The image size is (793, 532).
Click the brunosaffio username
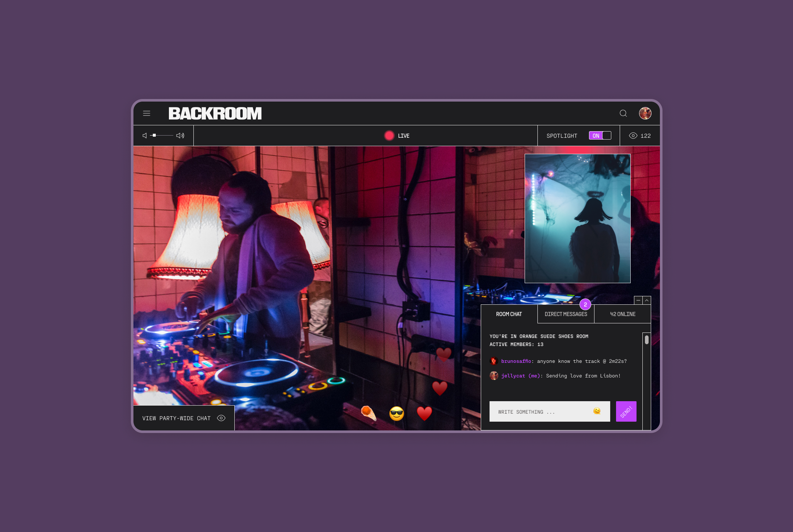[x=516, y=361]
